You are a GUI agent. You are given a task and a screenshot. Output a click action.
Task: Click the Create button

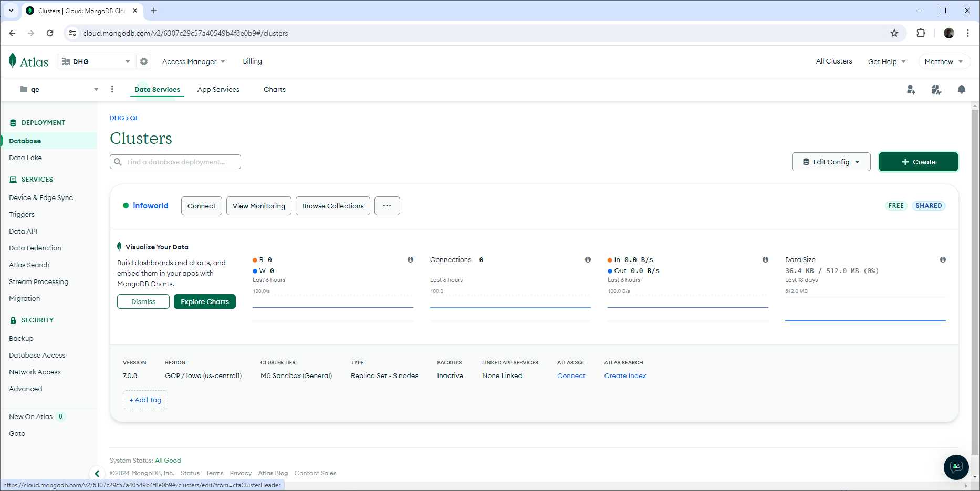[918, 162]
